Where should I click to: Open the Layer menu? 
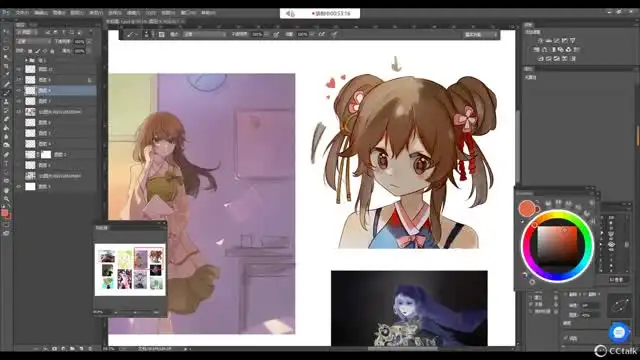pos(77,13)
